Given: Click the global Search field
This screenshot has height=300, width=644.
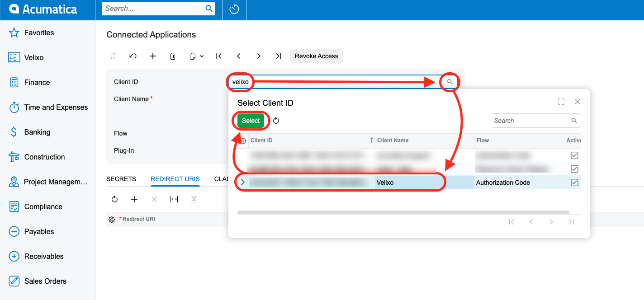Looking at the screenshot, I should [x=159, y=9].
